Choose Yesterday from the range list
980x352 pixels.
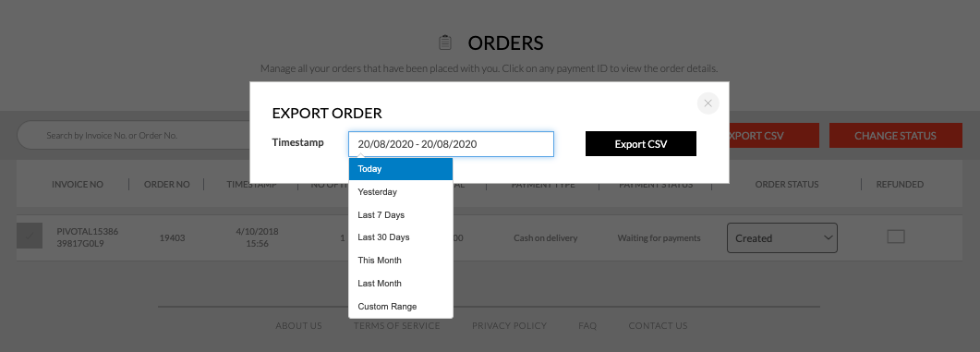[x=401, y=192]
